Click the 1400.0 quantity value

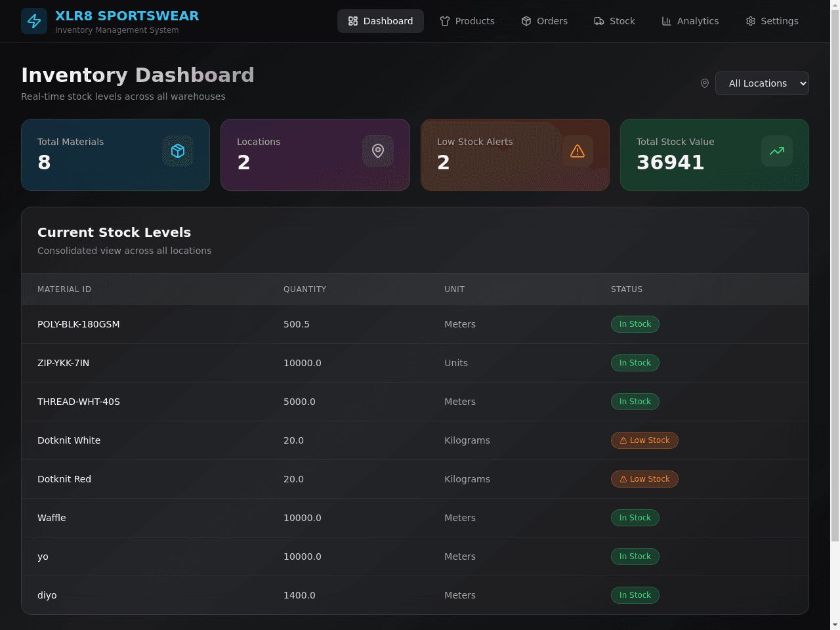pos(299,595)
